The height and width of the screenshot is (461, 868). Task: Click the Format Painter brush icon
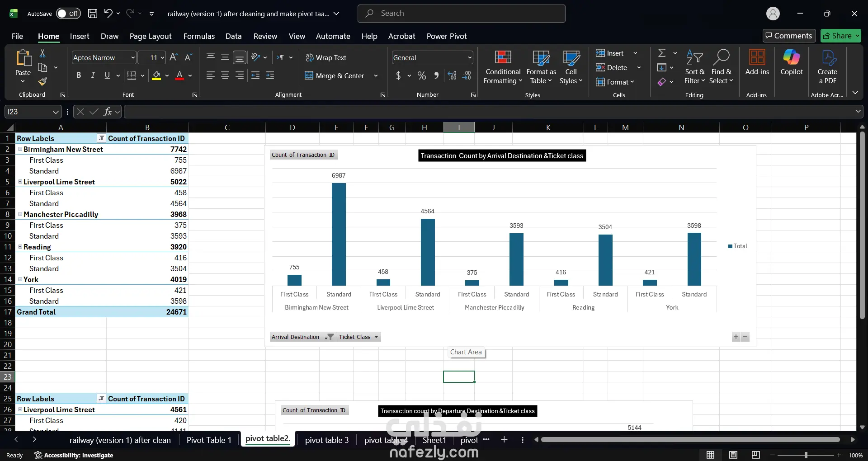coord(42,81)
